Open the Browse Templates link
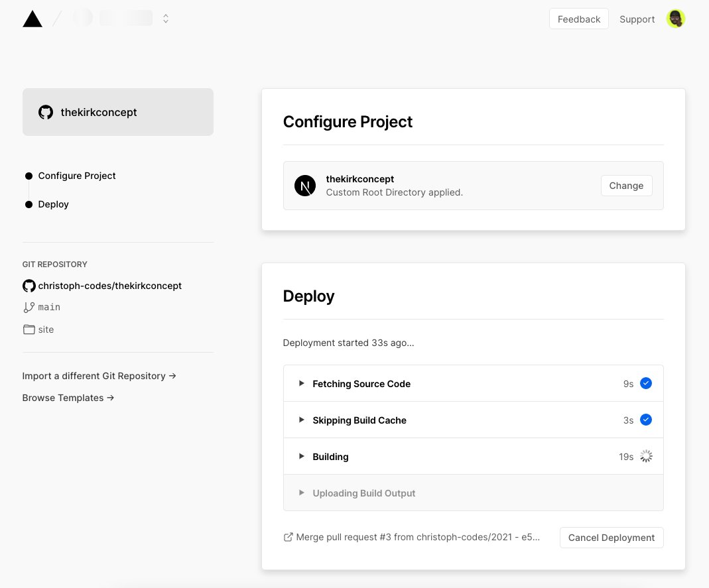709x588 pixels. [x=68, y=398]
